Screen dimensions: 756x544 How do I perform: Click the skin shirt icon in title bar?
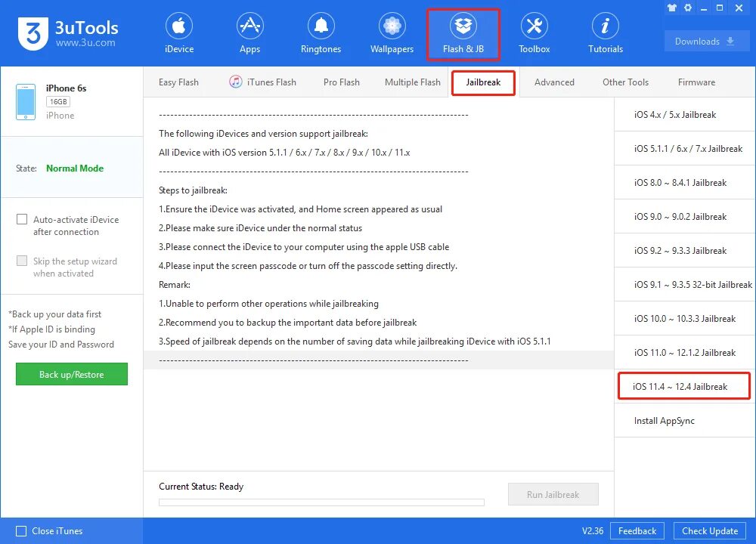(671, 8)
